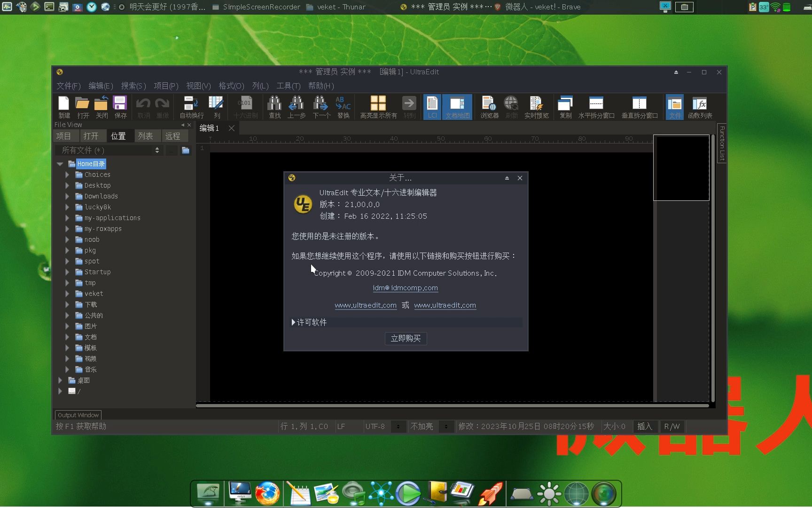The width and height of the screenshot is (812, 508).
Task: Click the 新建 (New file) toolbar icon
Action: (64, 107)
